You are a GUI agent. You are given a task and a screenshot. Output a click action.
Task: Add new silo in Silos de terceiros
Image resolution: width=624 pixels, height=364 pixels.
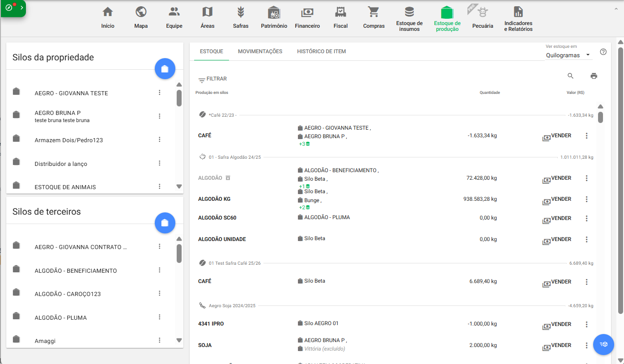point(165,223)
